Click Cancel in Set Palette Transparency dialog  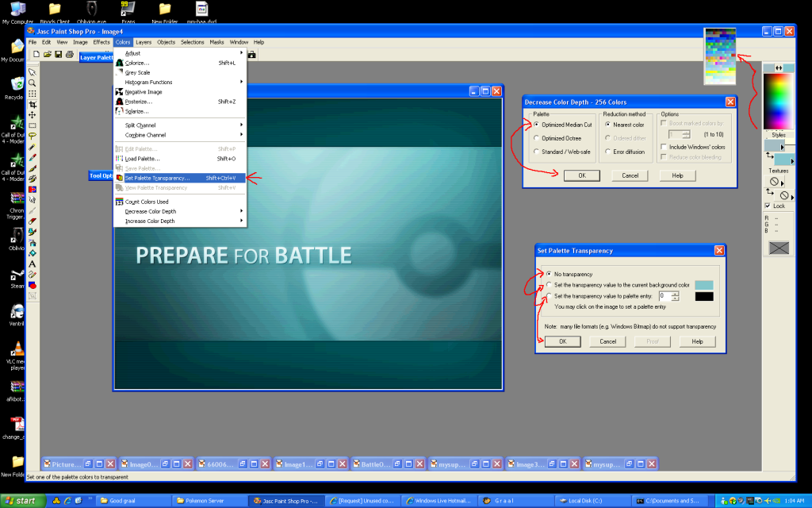(x=608, y=341)
